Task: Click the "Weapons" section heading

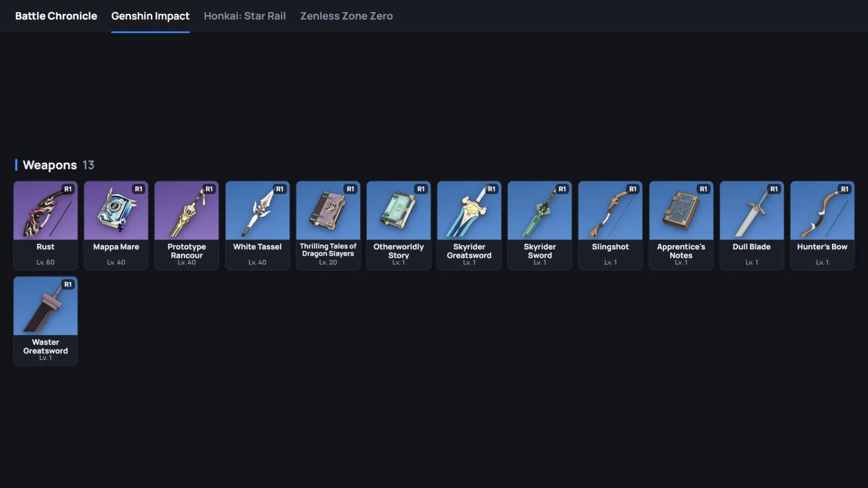Action: point(50,165)
